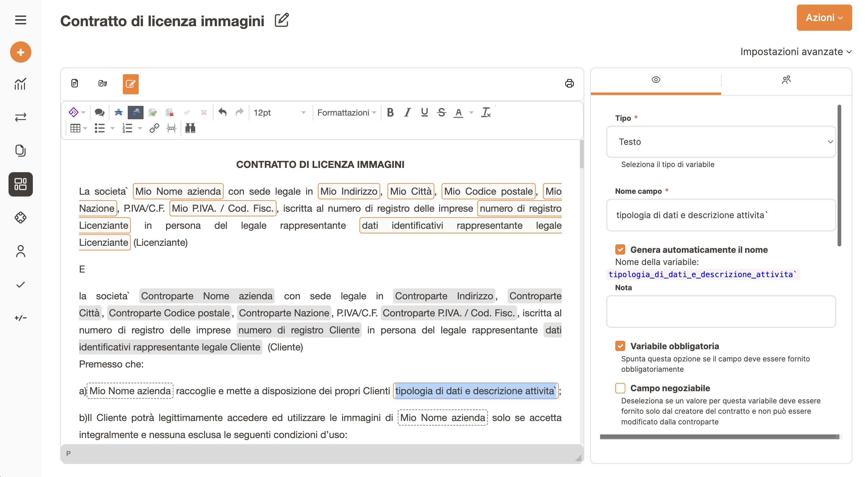Open the Tipo dropdown showing Testo
This screenshot has width=868, height=477.
[721, 141]
